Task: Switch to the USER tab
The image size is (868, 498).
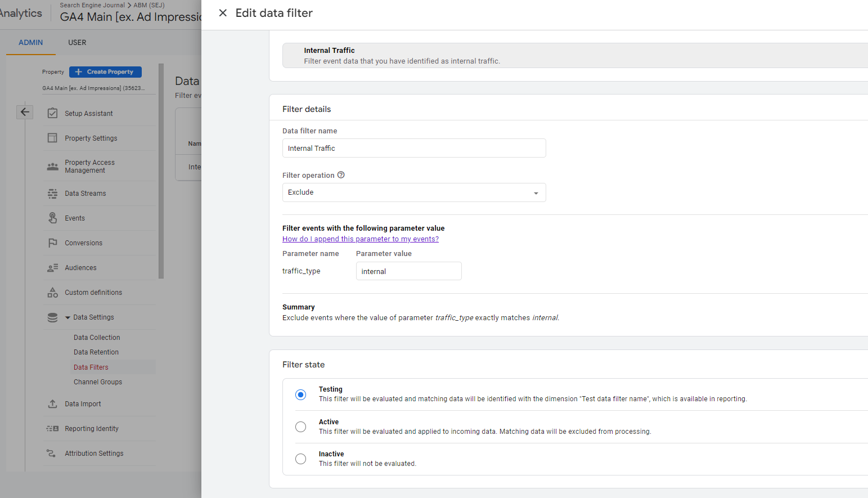Action: click(x=77, y=42)
